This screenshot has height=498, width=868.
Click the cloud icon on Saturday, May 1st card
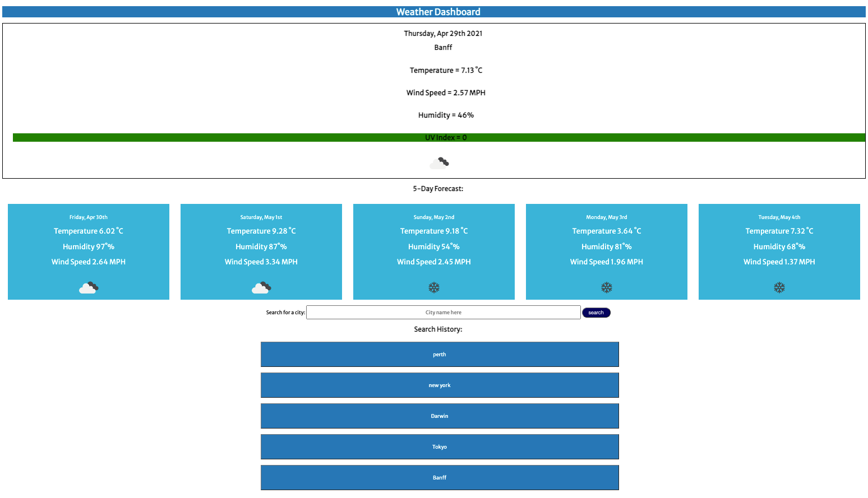tap(261, 288)
